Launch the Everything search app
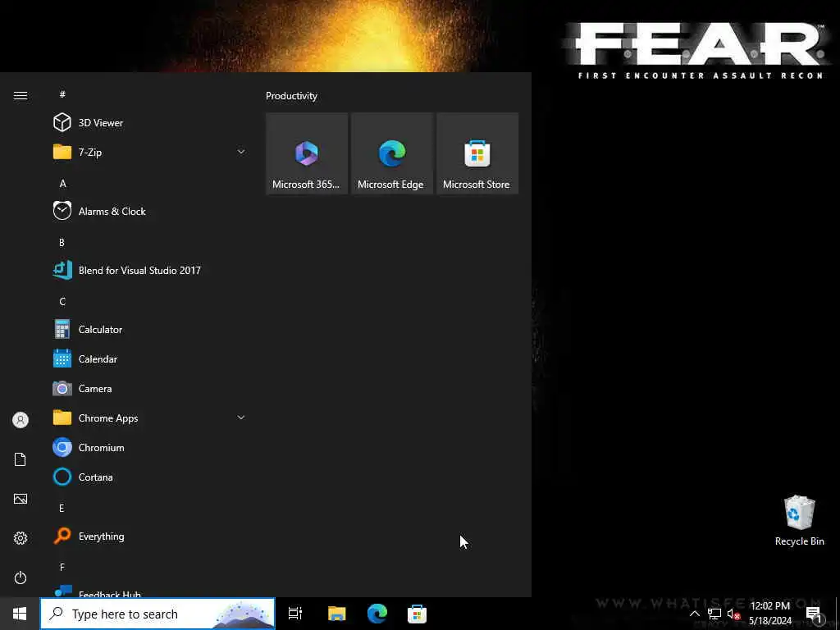This screenshot has width=840, height=630. tap(149, 536)
